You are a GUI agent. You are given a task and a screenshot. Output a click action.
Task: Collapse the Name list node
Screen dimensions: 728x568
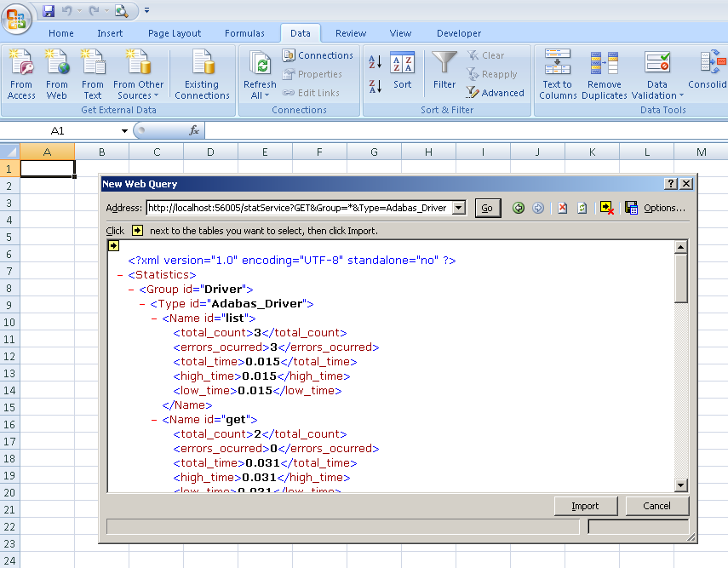point(154,318)
